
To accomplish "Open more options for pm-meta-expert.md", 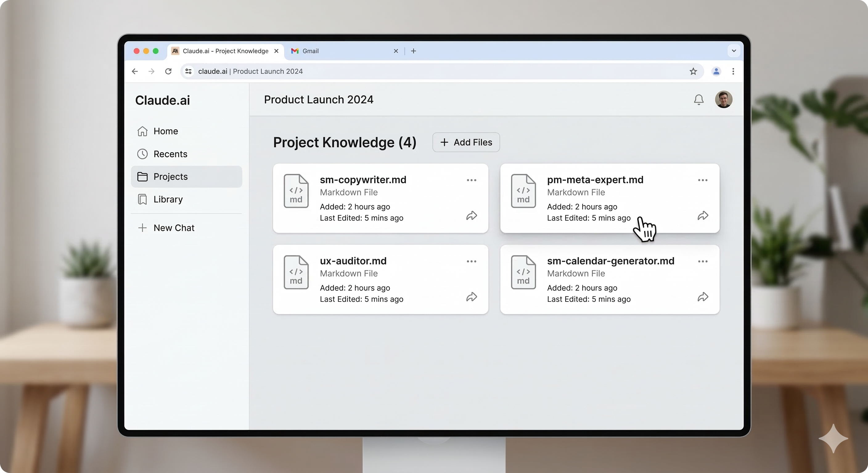I will click(702, 180).
